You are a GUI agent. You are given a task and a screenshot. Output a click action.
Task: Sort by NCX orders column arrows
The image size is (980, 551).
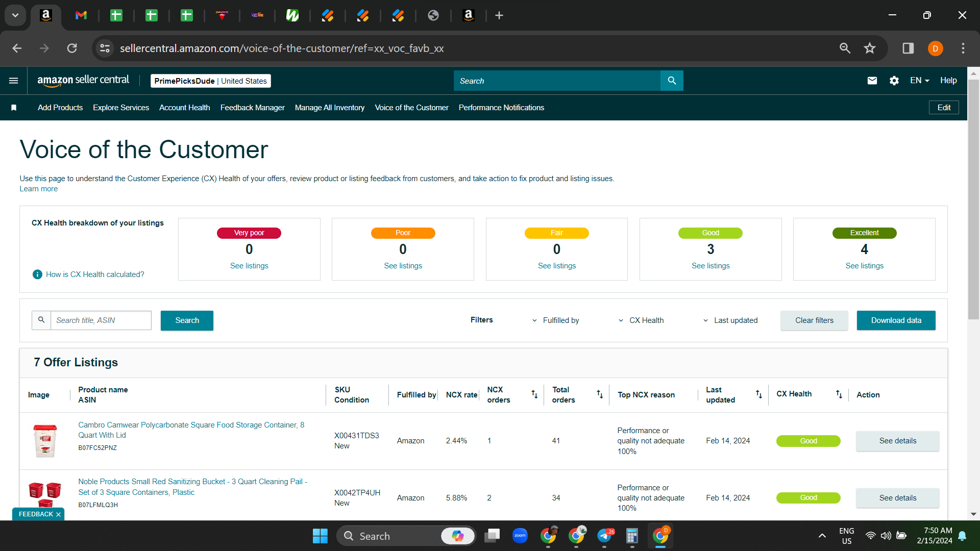tap(534, 394)
